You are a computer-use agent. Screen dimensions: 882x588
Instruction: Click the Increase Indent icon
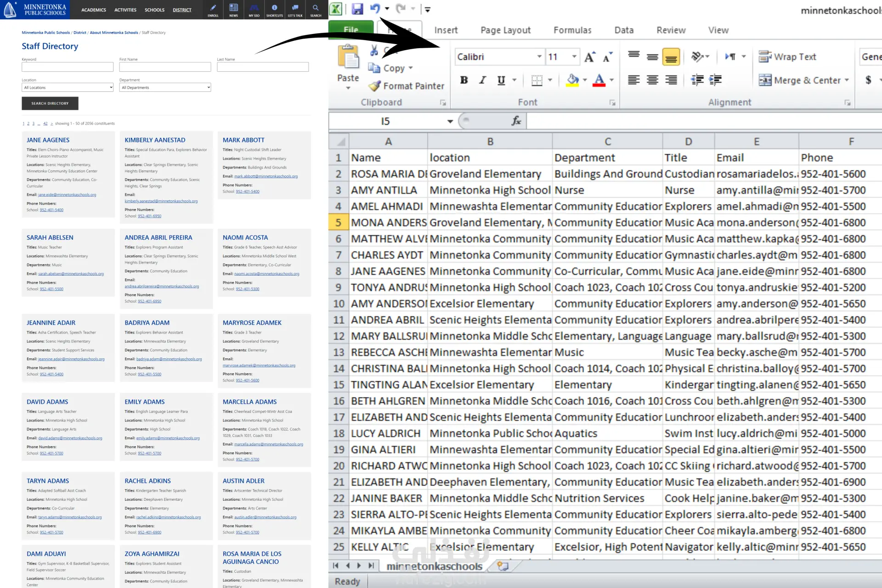pos(715,80)
